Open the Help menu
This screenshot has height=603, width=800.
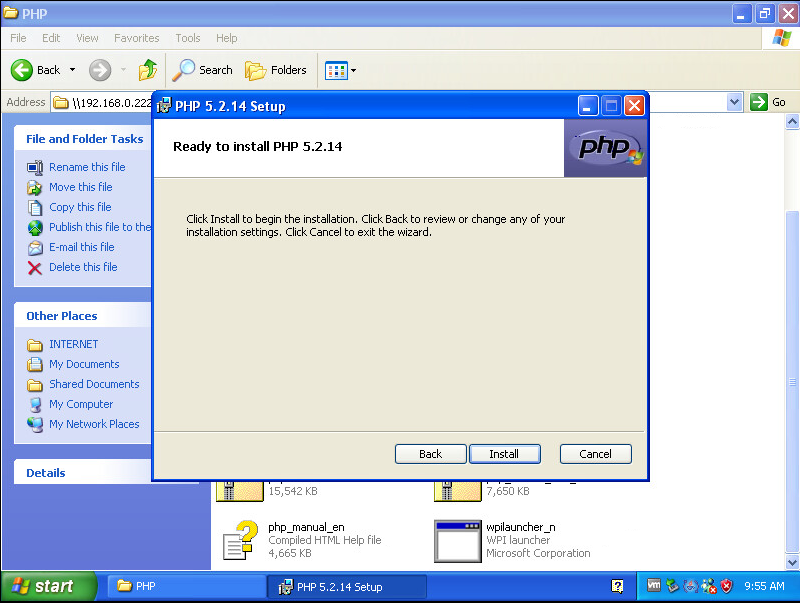pyautogui.click(x=227, y=38)
